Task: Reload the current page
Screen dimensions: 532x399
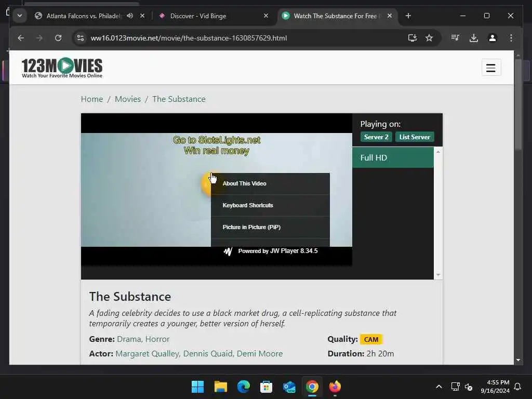Action: coord(58,38)
